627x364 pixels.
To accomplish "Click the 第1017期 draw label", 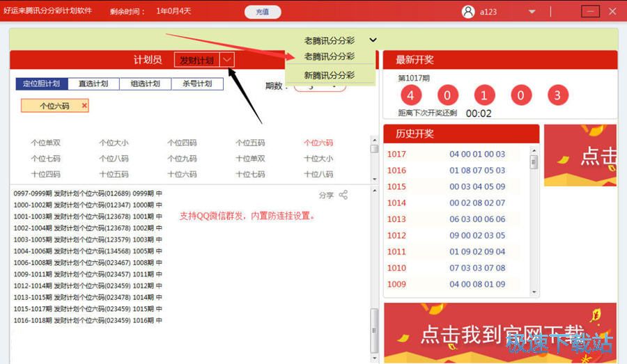I will [x=414, y=78].
